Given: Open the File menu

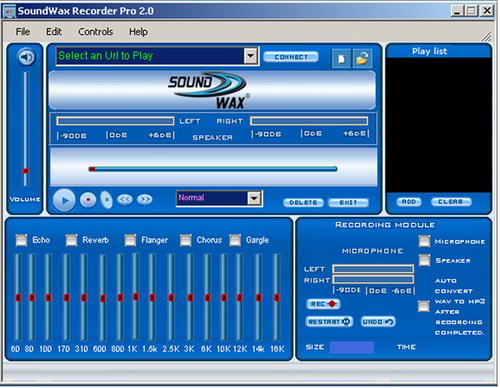Looking at the screenshot, I should tap(23, 32).
